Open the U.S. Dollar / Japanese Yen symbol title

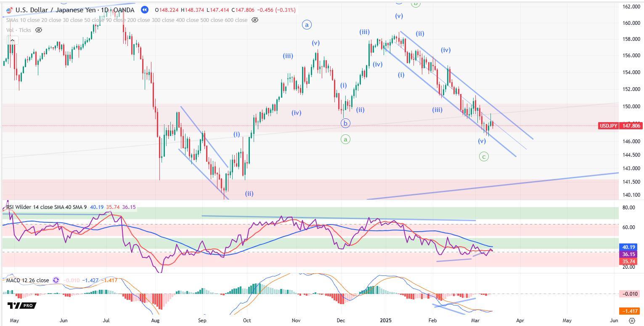tap(75, 10)
